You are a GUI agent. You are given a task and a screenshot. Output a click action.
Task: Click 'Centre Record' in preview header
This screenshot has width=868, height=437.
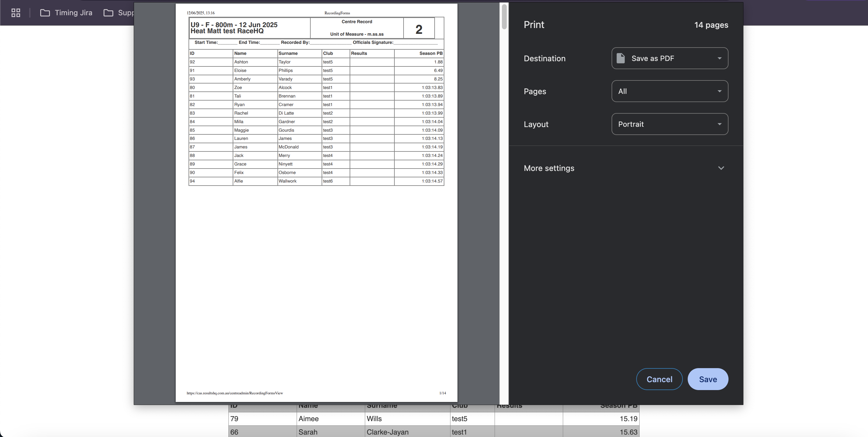click(x=357, y=22)
